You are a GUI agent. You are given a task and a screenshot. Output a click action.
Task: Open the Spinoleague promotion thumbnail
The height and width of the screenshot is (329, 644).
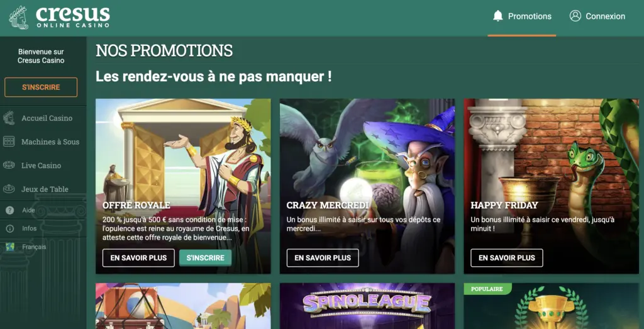coord(367,306)
